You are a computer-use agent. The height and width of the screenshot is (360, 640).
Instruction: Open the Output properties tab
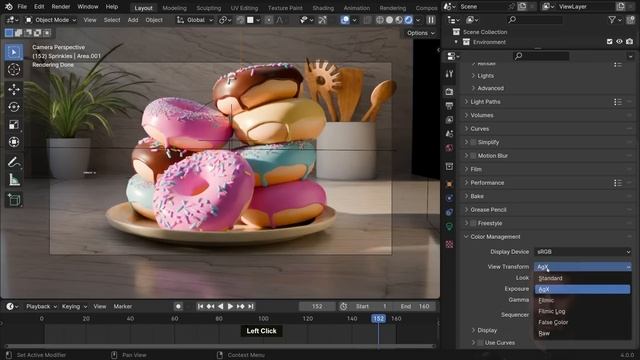449,106
